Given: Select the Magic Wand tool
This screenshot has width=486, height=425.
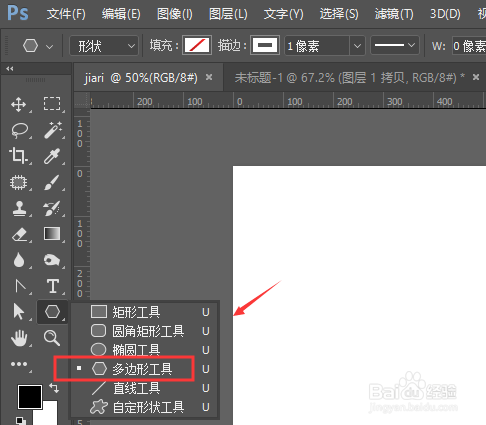Looking at the screenshot, I should (x=53, y=130).
